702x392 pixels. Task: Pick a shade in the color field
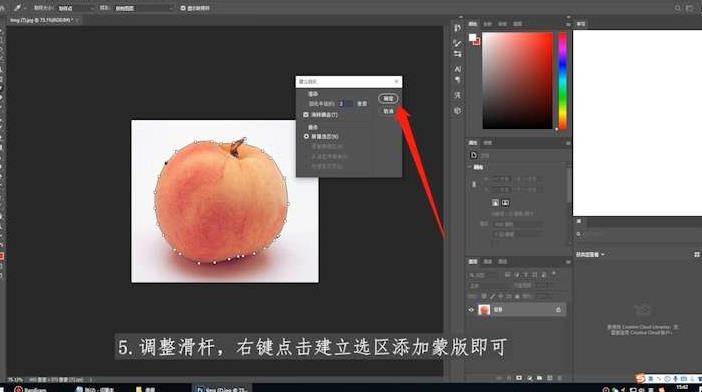[517, 81]
